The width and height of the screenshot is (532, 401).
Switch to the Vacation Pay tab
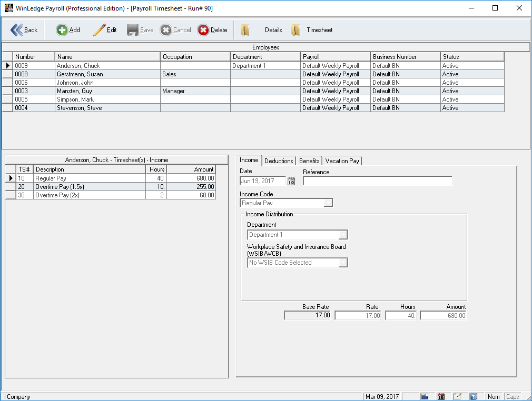coord(342,161)
